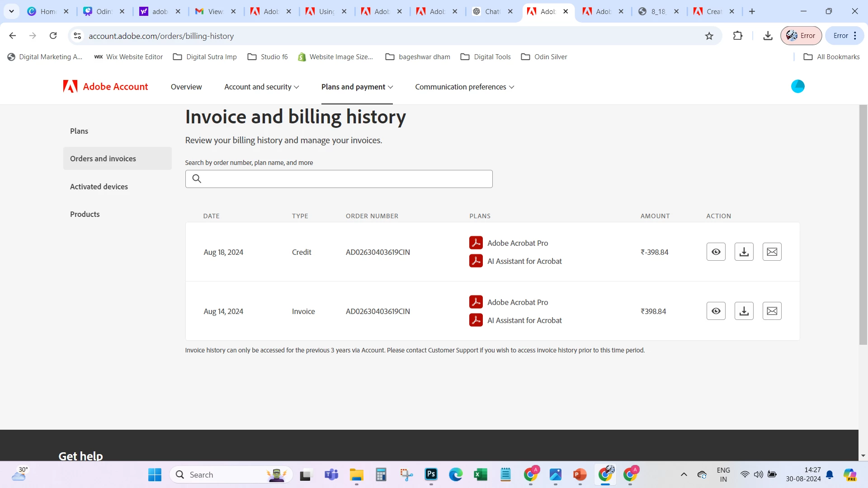View the Aug 14 invoice details

pyautogui.click(x=716, y=311)
